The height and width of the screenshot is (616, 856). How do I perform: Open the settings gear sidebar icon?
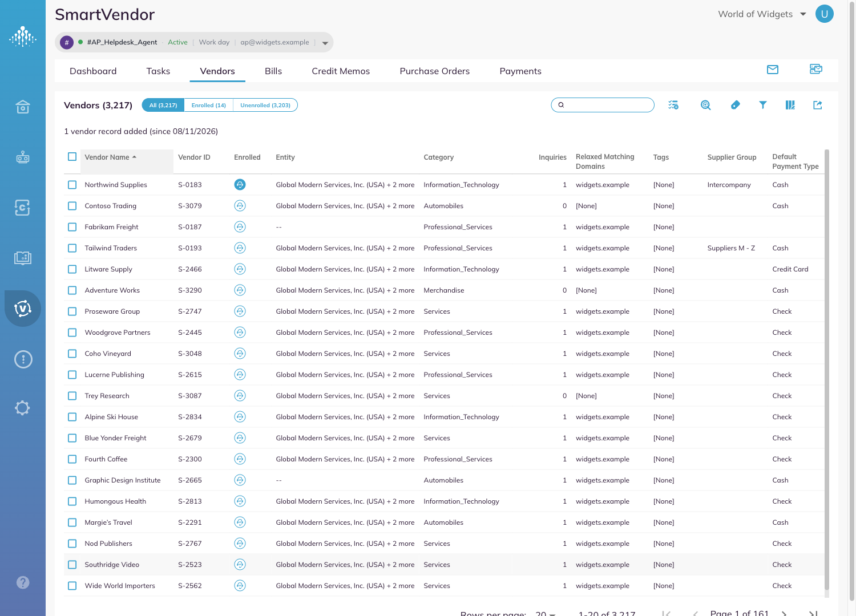(23, 408)
